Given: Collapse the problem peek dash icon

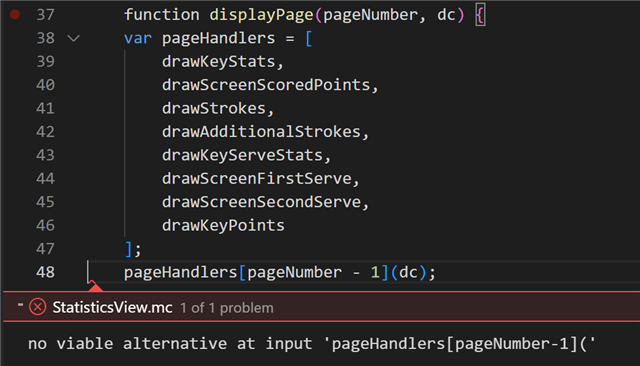Looking at the screenshot, I should tap(20, 304).
